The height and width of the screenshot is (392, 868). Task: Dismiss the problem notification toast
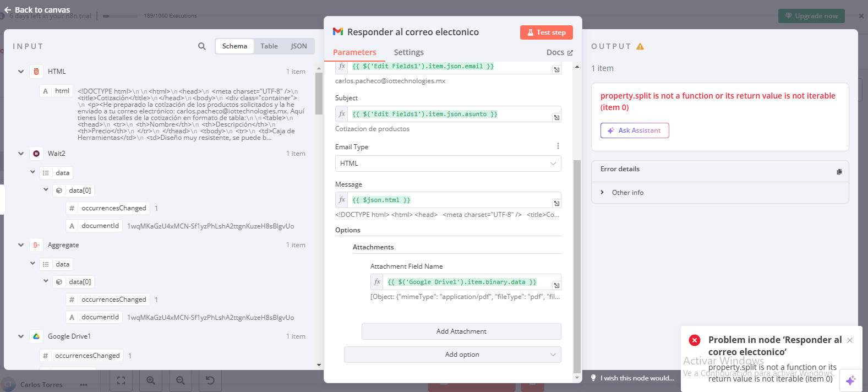pos(850,340)
